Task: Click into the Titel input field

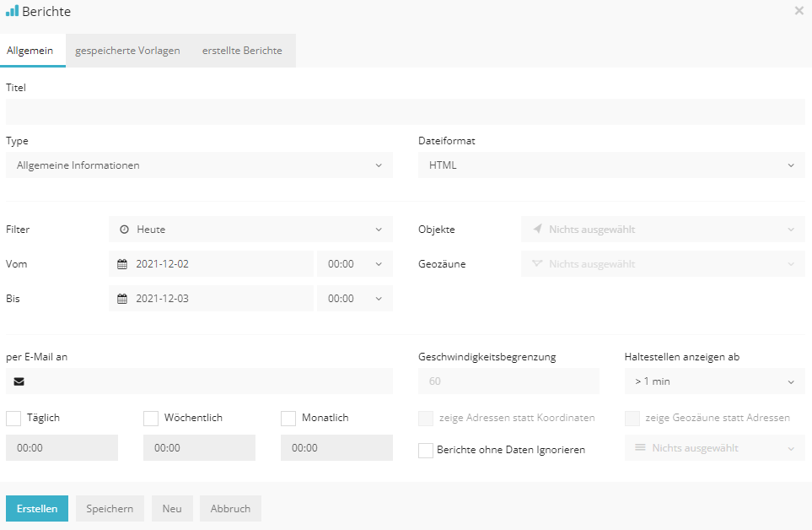Action: click(x=406, y=112)
